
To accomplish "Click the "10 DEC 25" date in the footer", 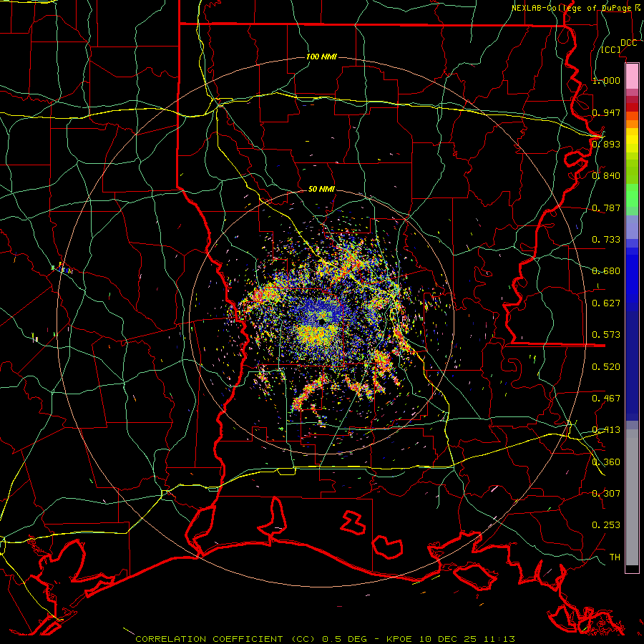I will point(448,639).
